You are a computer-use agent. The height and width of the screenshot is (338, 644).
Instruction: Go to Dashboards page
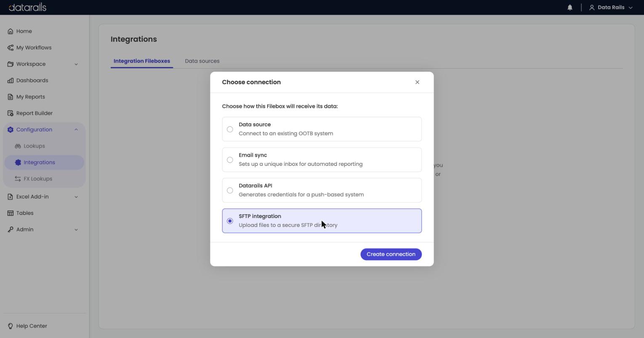[x=32, y=80]
